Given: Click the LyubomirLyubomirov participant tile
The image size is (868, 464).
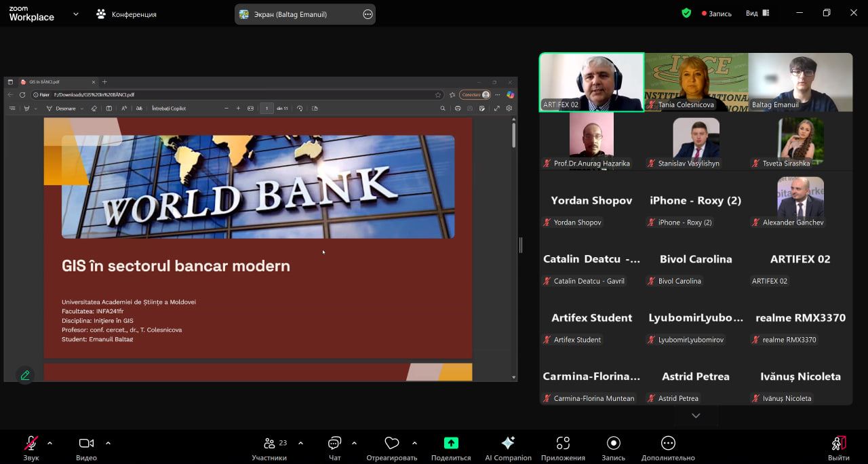Looking at the screenshot, I should 696,317.
